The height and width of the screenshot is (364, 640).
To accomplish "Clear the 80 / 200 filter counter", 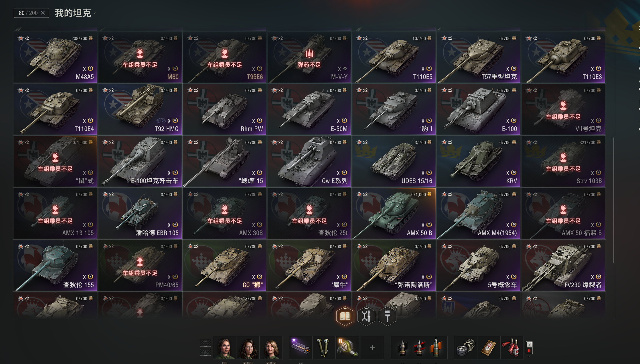I will pos(43,13).
